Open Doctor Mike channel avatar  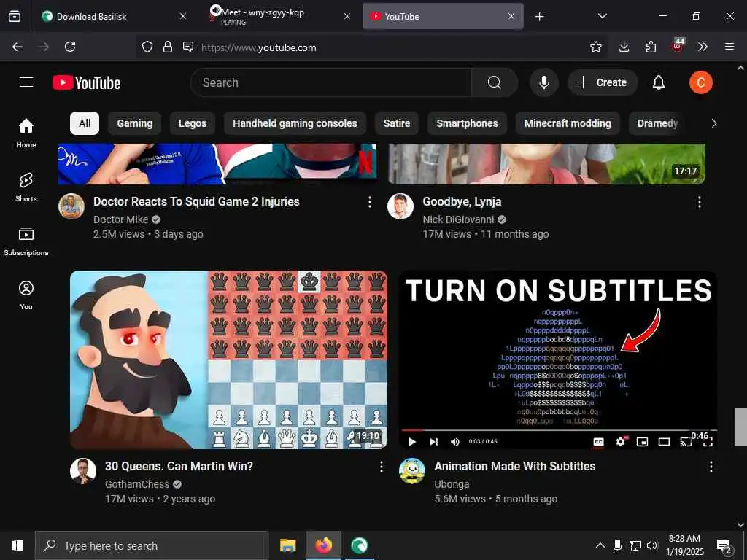(x=71, y=206)
